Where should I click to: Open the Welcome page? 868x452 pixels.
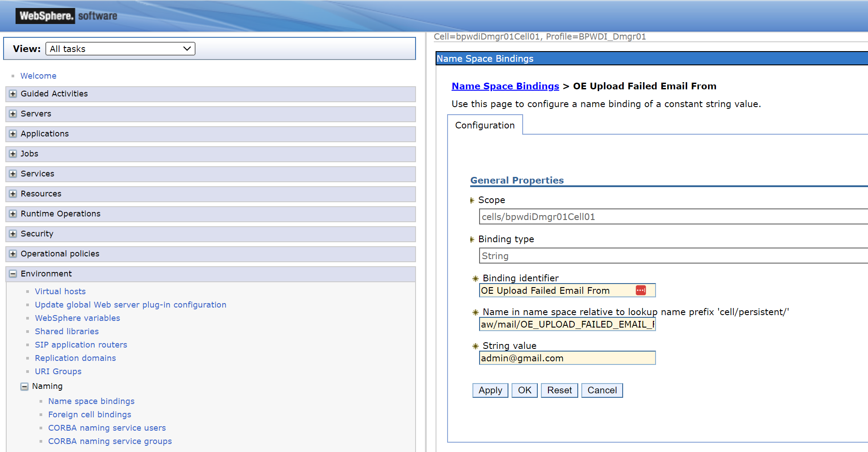tap(38, 76)
